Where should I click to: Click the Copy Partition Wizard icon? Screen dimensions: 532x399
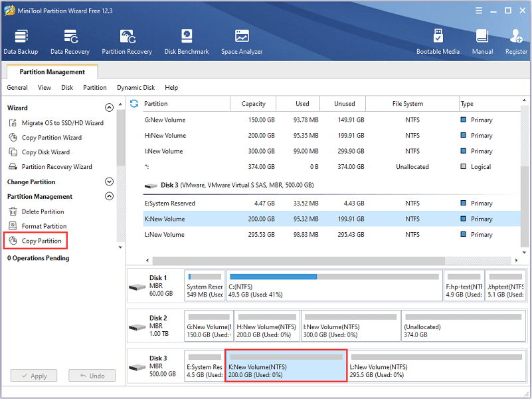point(13,138)
